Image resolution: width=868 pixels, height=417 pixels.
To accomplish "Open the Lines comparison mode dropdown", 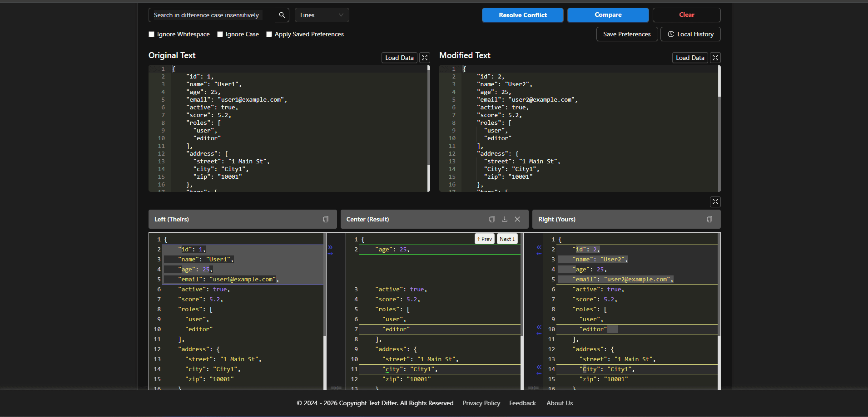I will click(322, 15).
